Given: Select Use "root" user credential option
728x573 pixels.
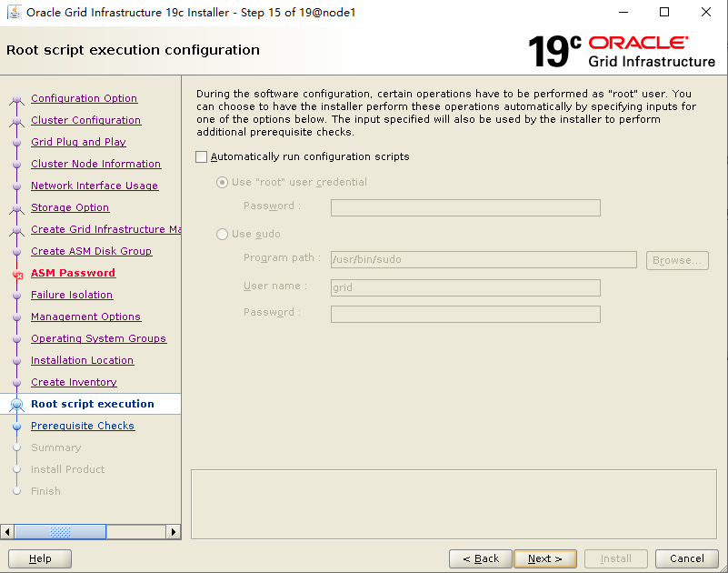Looking at the screenshot, I should pyautogui.click(x=222, y=182).
